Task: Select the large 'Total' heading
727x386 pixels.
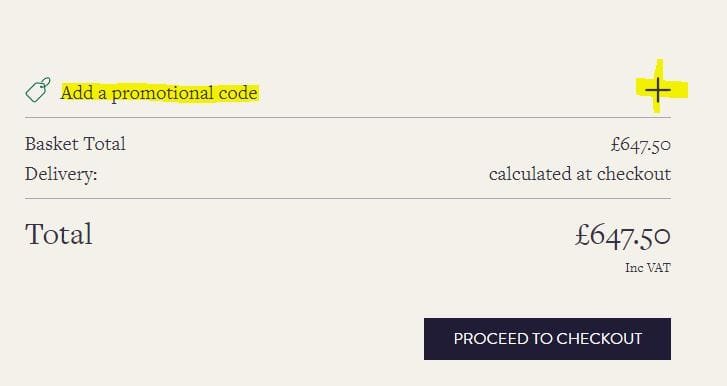Action: coord(59,234)
